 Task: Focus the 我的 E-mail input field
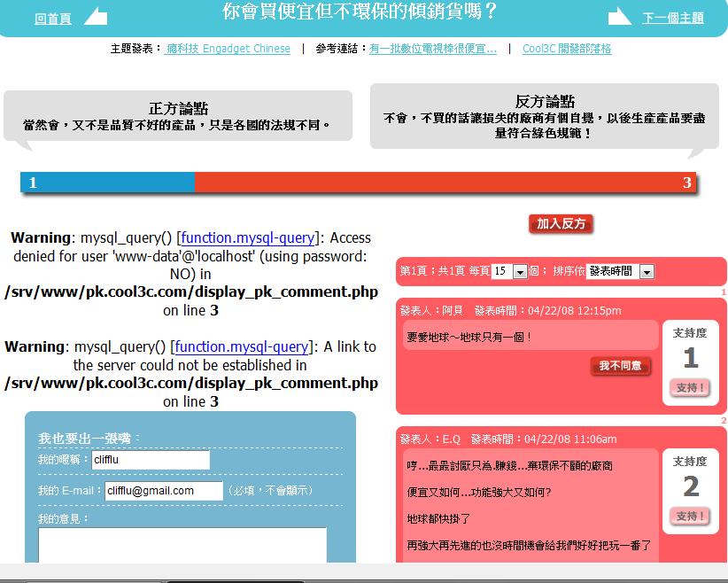coord(164,491)
